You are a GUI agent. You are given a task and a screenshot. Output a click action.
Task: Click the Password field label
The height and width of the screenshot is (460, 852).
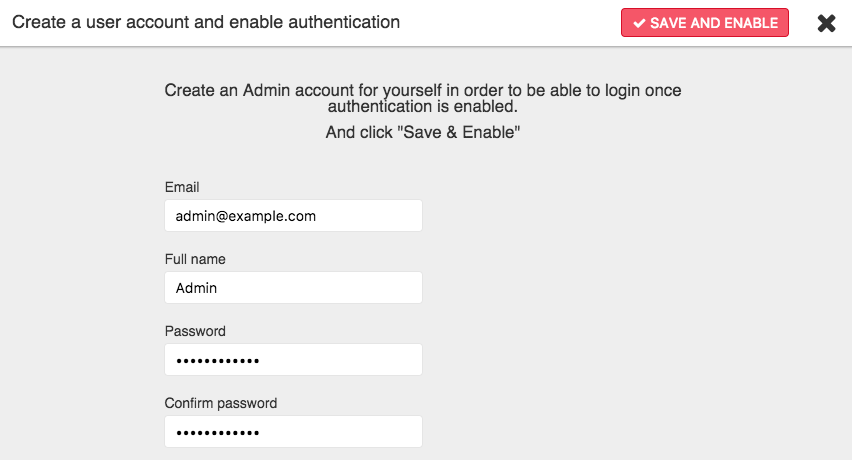[195, 331]
